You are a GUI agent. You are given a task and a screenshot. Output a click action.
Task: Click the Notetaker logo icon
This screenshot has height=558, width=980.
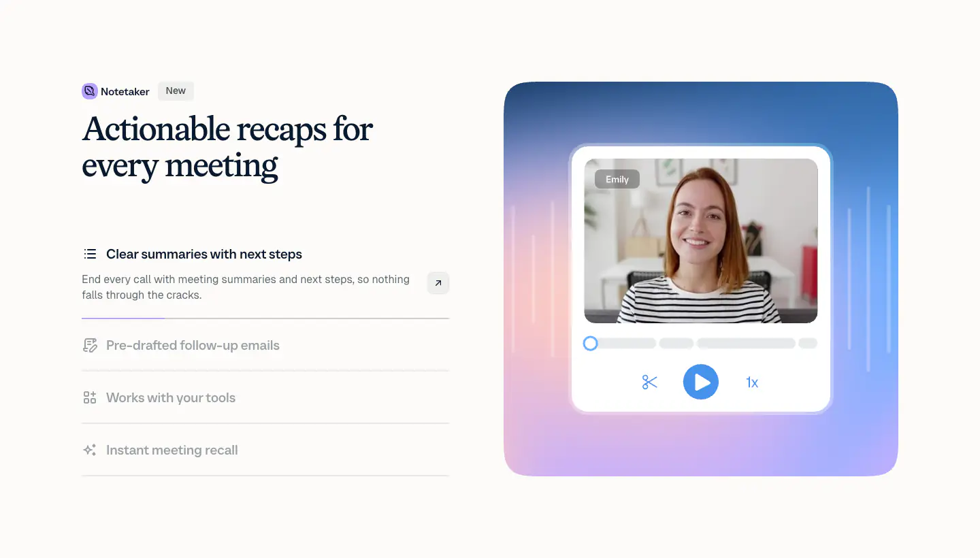point(90,91)
